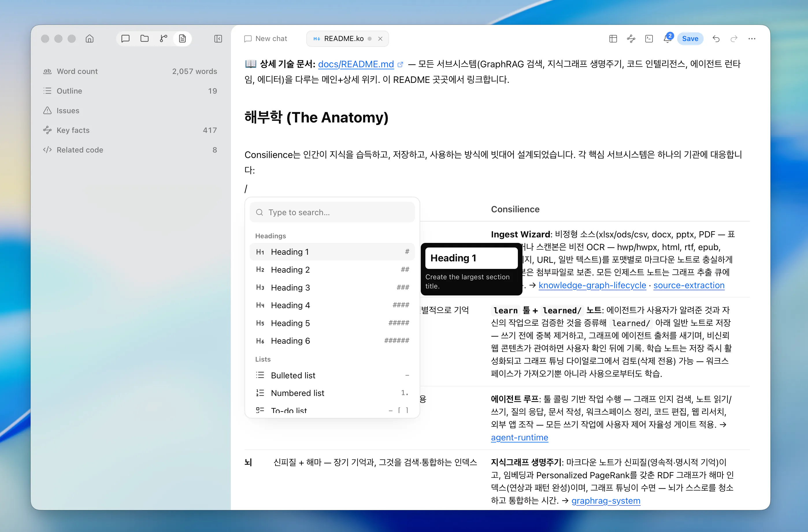Click the 2,057 words count value

(x=194, y=71)
